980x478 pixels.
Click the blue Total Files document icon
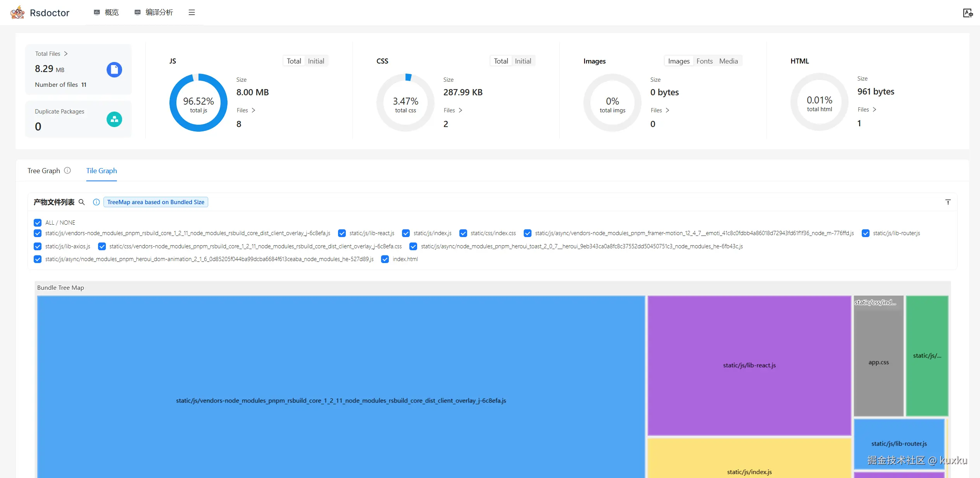(x=114, y=70)
